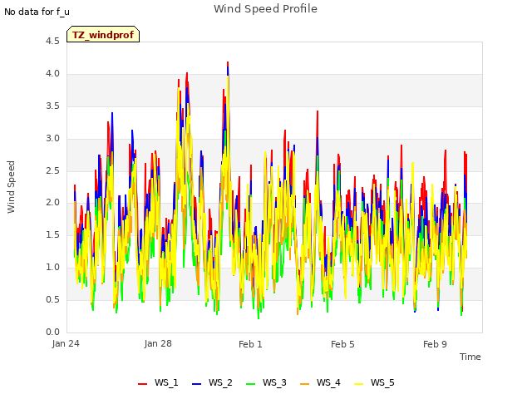This screenshot has height=399, width=532.
Task: Click the yellow WS_5 legend swatch
Action: (x=358, y=384)
